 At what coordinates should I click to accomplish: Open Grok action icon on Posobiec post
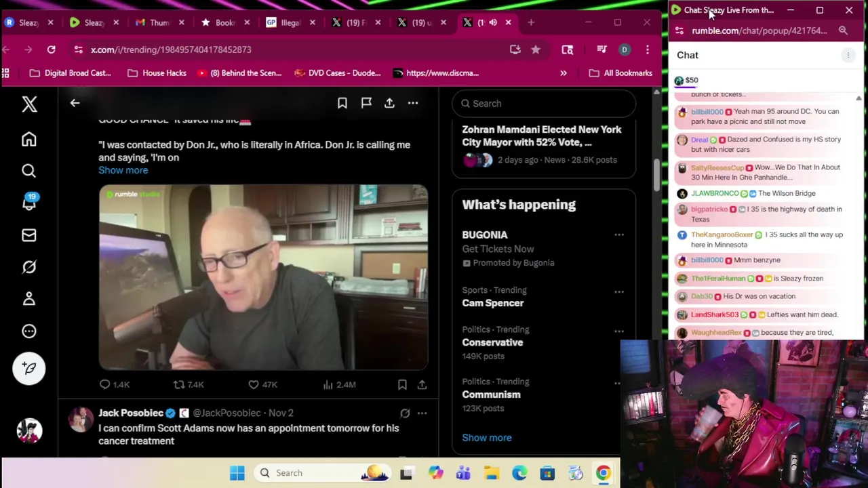(x=405, y=413)
